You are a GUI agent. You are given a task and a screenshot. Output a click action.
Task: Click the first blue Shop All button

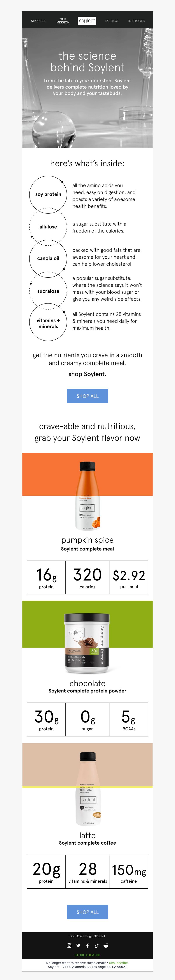[x=88, y=396]
